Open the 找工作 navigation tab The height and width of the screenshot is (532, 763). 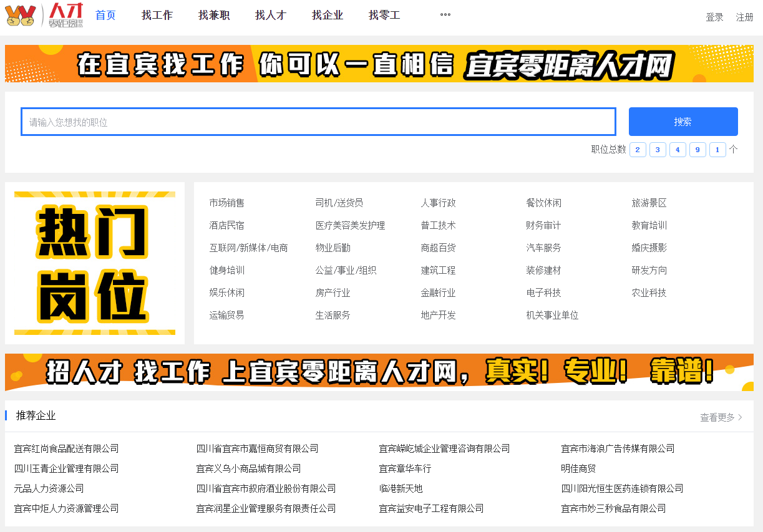157,16
